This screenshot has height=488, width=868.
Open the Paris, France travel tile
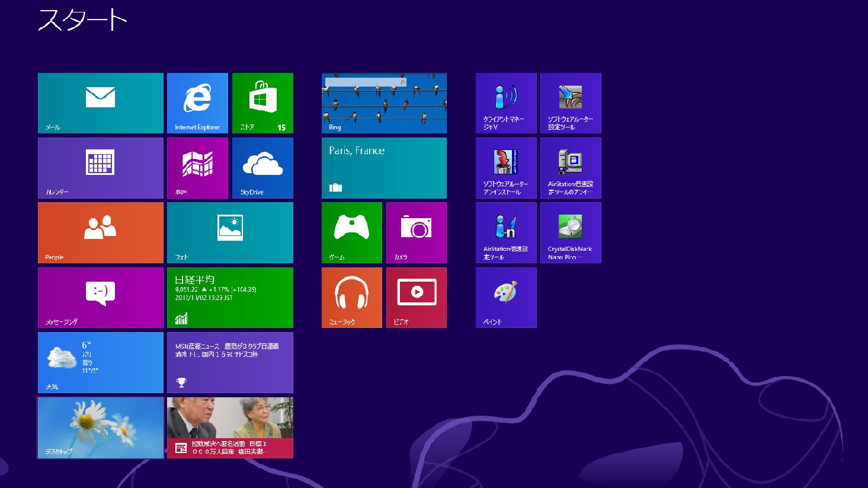(x=384, y=168)
